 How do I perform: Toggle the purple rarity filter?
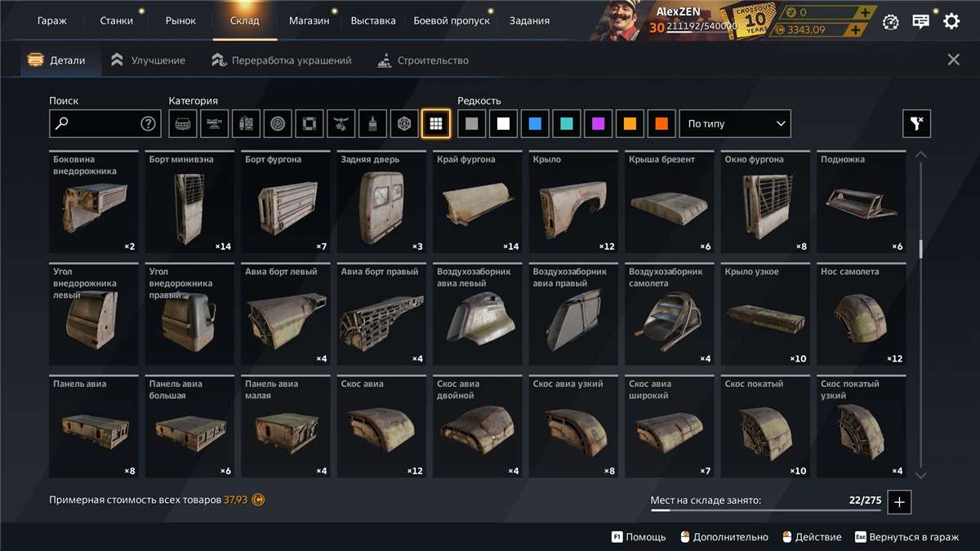(598, 124)
